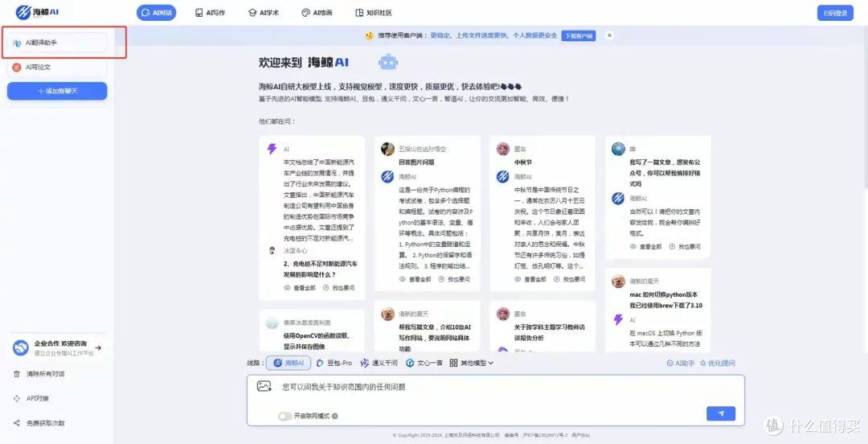The height and width of the screenshot is (444, 868).
Task: Open the AI写作 tab
Action: [210, 13]
